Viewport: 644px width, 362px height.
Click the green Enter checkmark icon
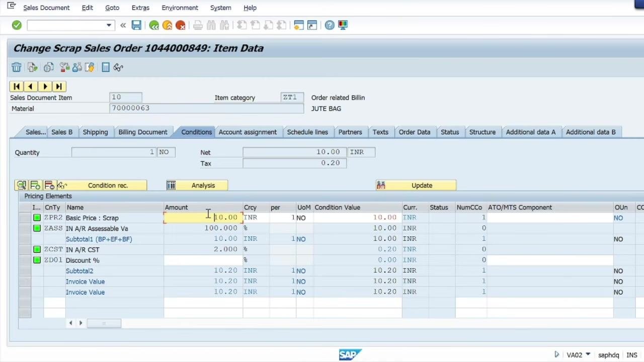(17, 25)
